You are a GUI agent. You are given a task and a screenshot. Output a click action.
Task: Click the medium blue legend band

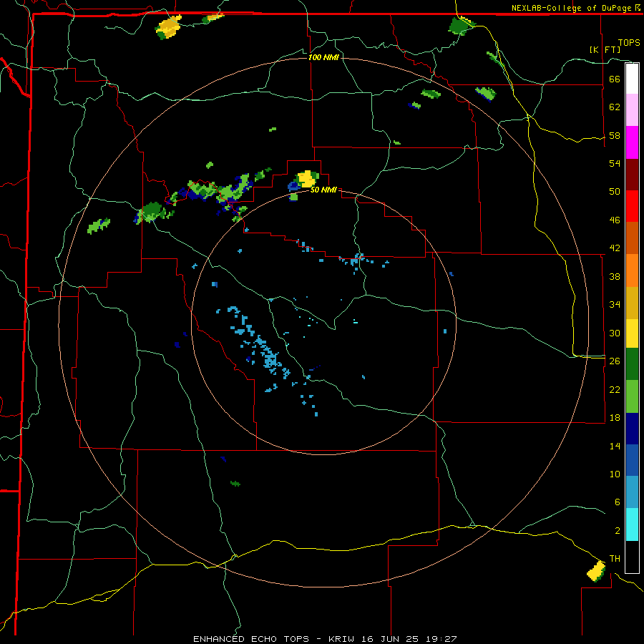632,460
